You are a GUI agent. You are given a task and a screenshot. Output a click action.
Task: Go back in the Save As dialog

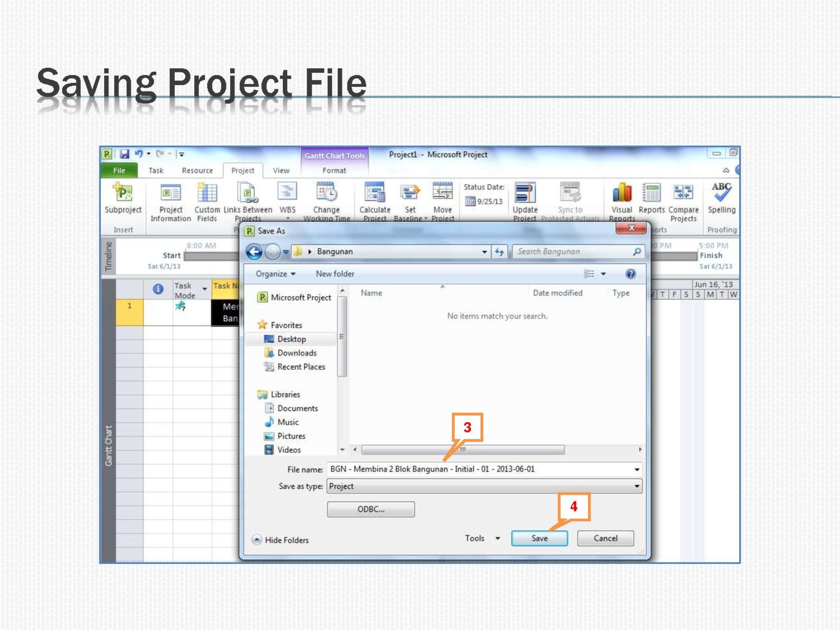[254, 252]
